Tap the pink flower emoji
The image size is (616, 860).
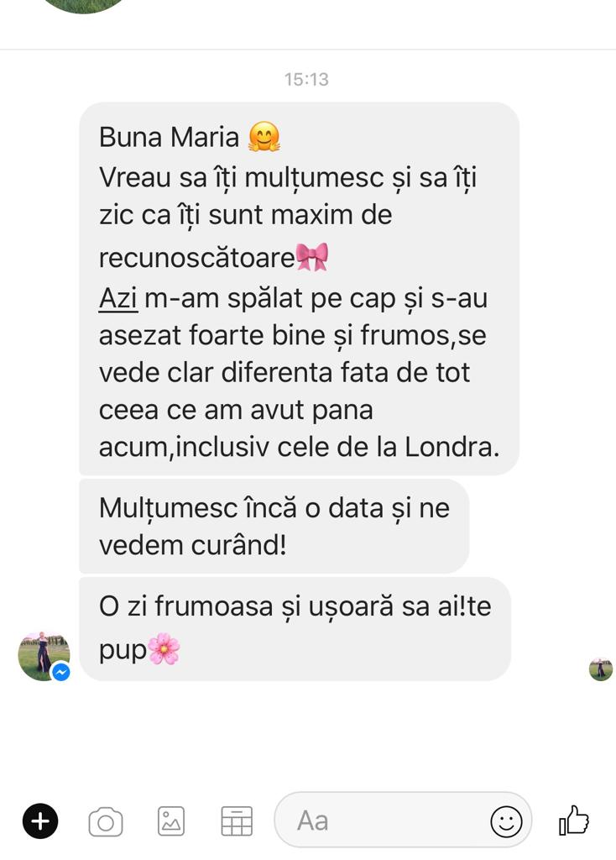(x=164, y=649)
